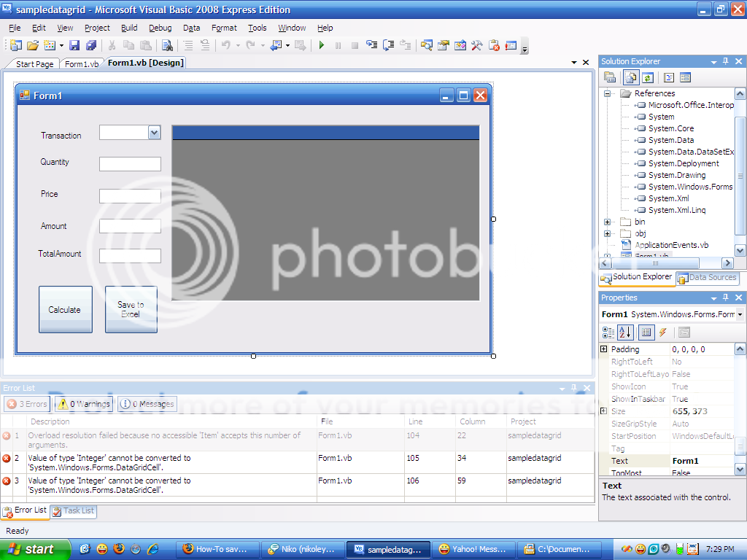The image size is (747, 560).
Task: Open the Debug menu
Action: click(x=160, y=28)
